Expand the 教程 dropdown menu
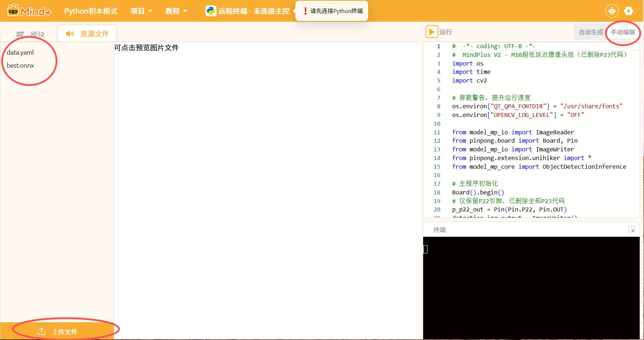This screenshot has width=644, height=340. point(176,11)
